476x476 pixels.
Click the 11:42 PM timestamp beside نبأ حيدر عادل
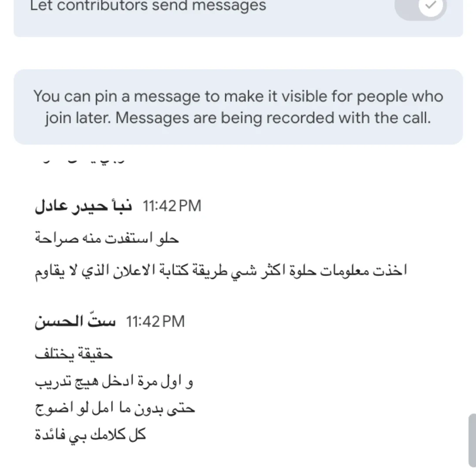tap(172, 206)
